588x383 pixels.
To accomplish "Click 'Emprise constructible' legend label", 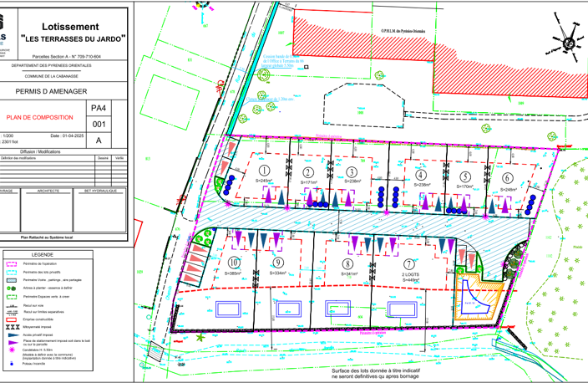I will 38,319.
